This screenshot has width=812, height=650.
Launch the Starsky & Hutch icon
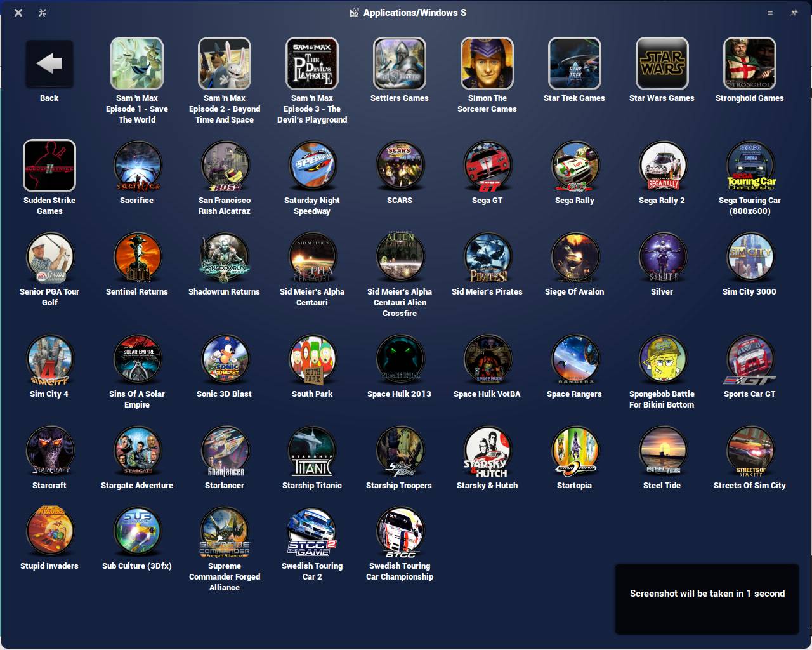tap(487, 451)
